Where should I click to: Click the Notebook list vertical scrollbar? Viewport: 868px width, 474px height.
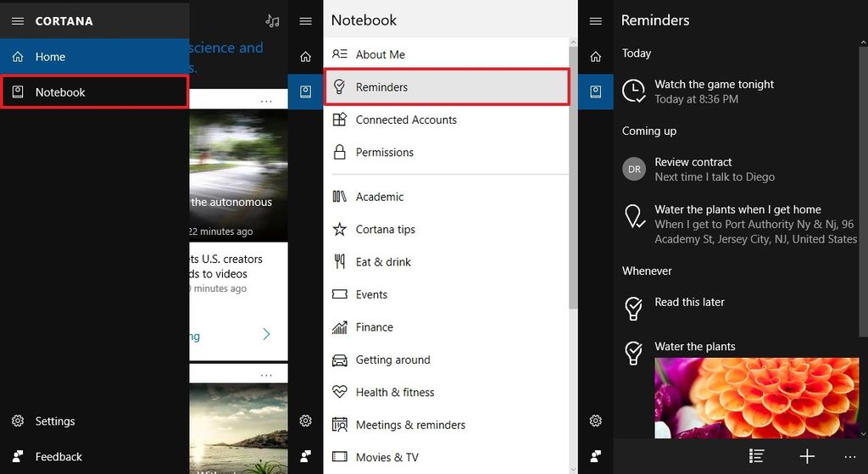(573, 177)
